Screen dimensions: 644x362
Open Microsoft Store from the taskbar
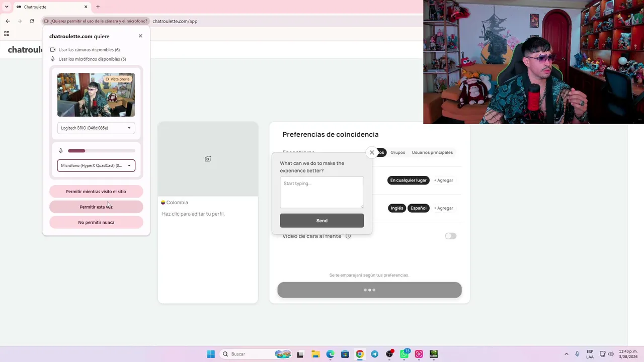click(x=345, y=354)
